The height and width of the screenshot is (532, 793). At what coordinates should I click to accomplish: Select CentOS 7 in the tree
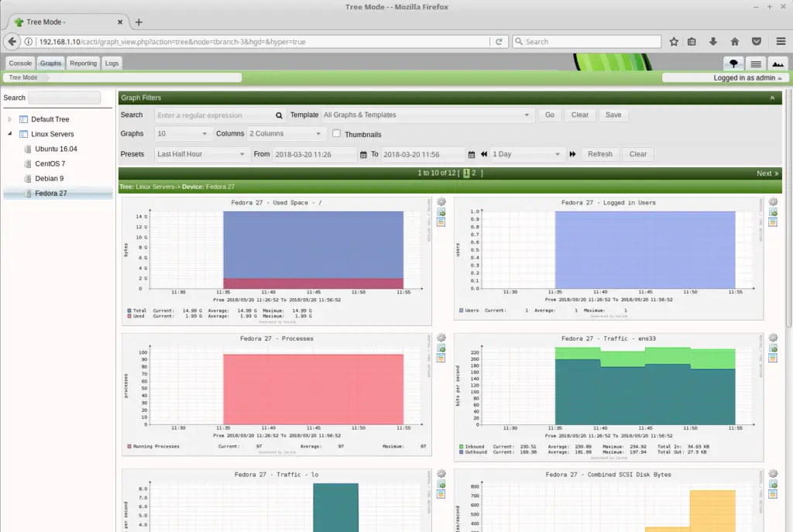point(50,164)
